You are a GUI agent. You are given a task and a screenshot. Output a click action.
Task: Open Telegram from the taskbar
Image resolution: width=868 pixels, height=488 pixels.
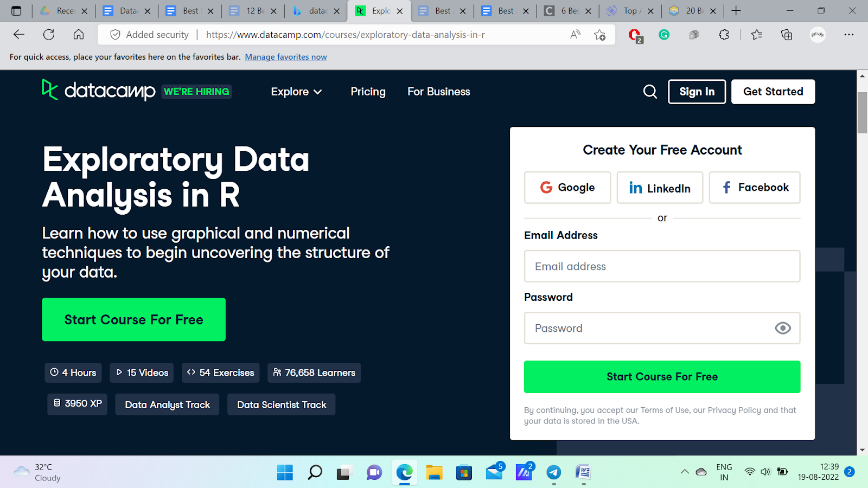tap(553, 472)
